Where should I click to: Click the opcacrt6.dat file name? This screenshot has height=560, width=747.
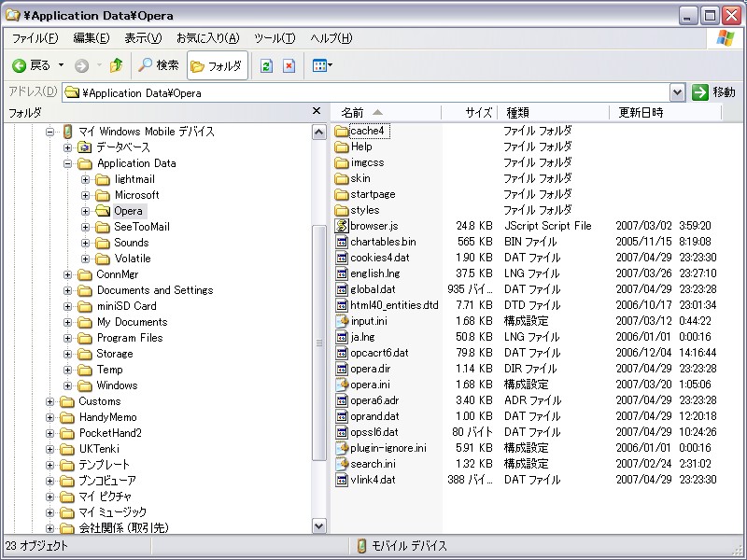(x=379, y=353)
